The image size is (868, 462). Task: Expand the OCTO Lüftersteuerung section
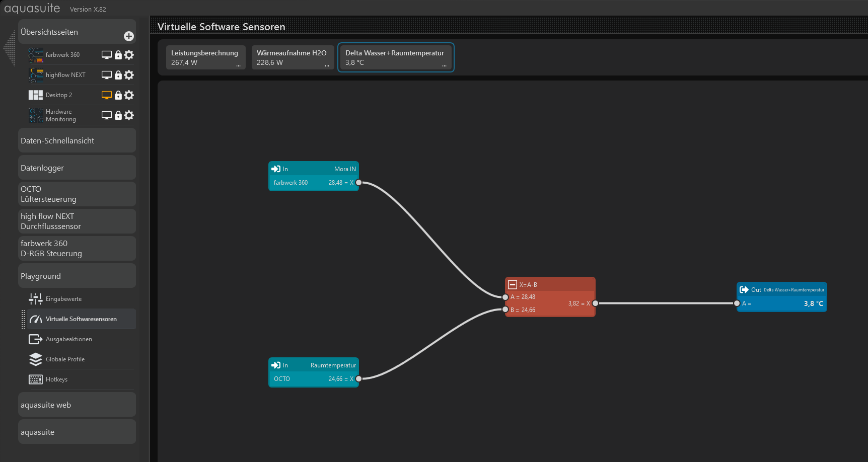coord(77,194)
